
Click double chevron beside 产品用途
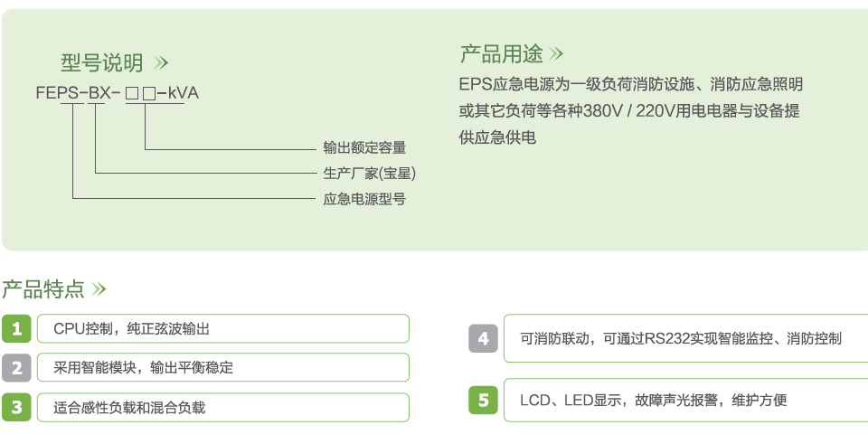click(x=556, y=53)
